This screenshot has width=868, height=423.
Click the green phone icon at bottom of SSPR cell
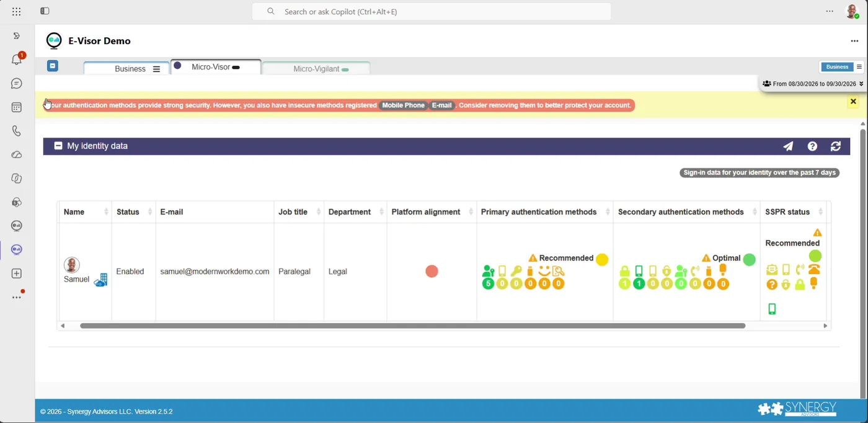[x=772, y=309]
